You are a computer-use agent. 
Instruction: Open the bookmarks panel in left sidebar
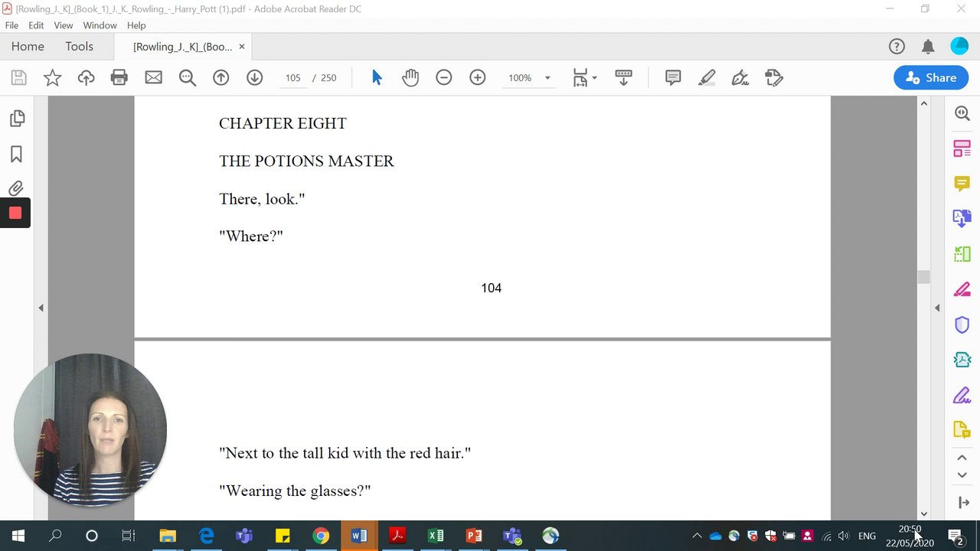(16, 154)
